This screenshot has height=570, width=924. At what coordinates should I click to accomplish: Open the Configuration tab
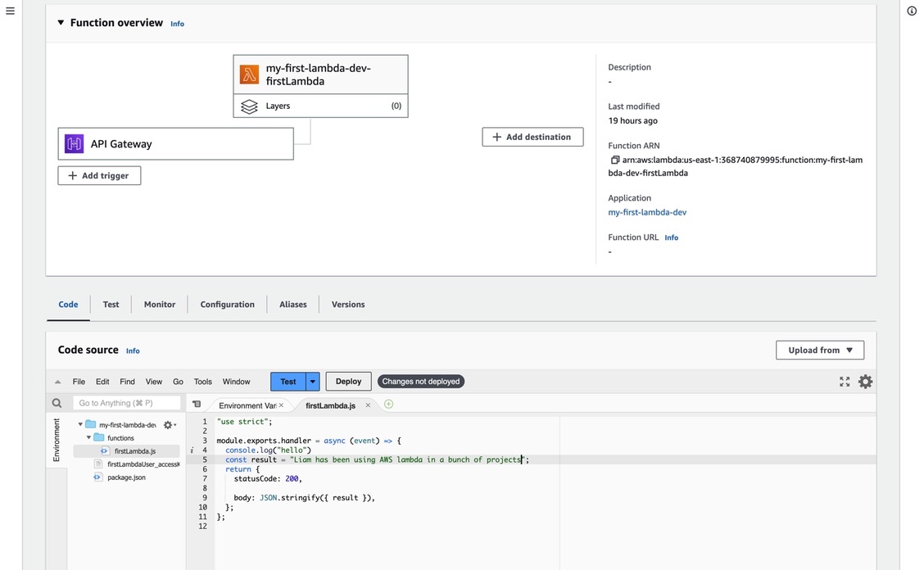[228, 304]
